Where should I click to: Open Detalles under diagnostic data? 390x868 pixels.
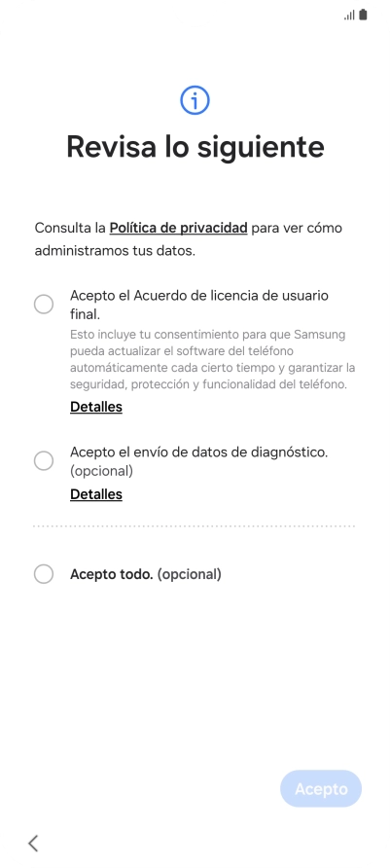click(x=96, y=494)
